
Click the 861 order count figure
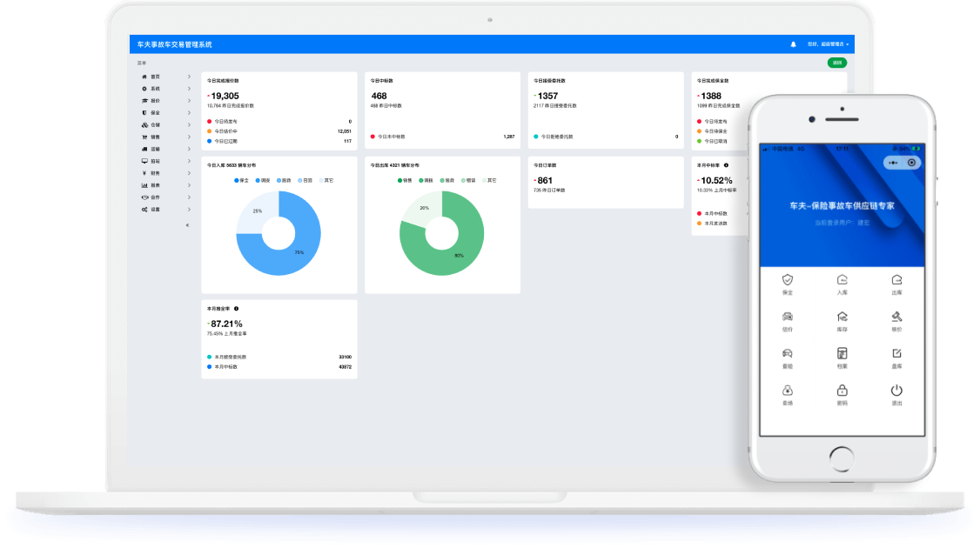pyautogui.click(x=545, y=181)
